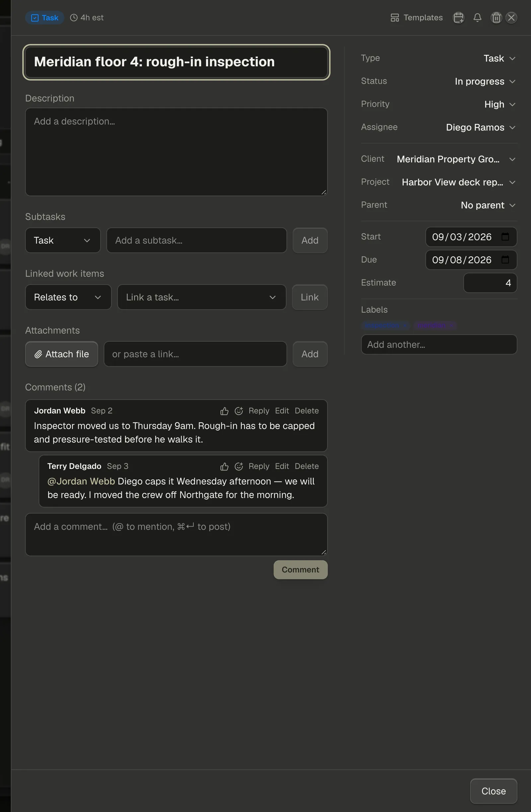Open the Link a task dropdown
This screenshot has height=812, width=531.
201,297
